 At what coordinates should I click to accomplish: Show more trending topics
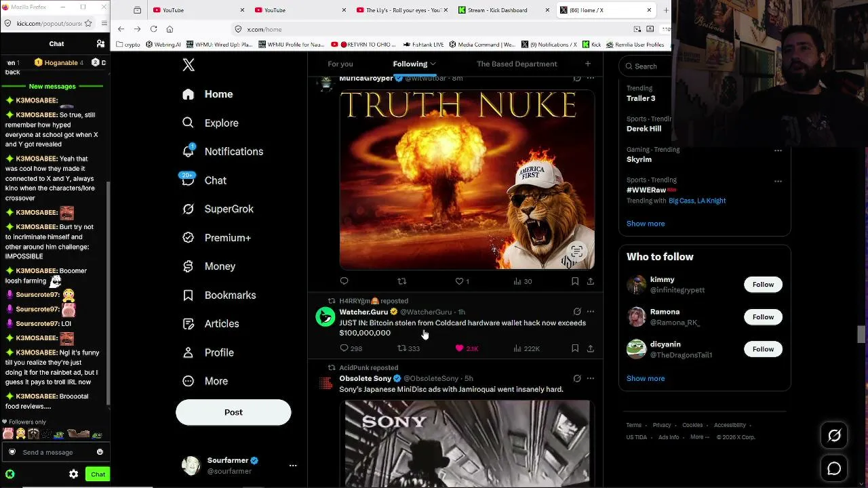click(646, 224)
